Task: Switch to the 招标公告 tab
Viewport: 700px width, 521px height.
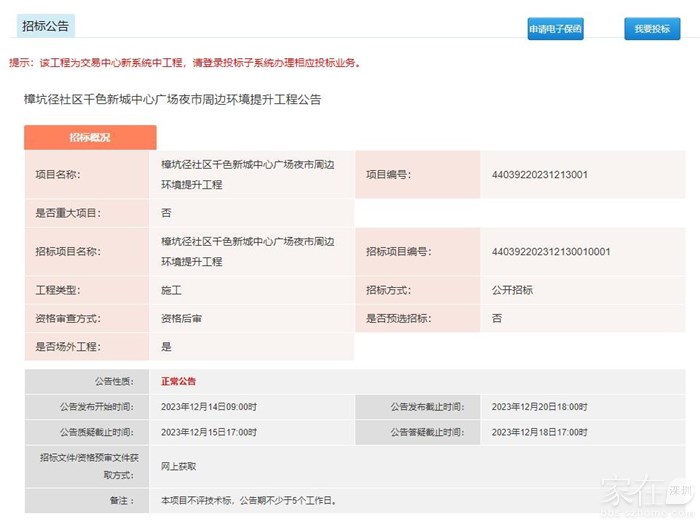Action: coord(45,26)
